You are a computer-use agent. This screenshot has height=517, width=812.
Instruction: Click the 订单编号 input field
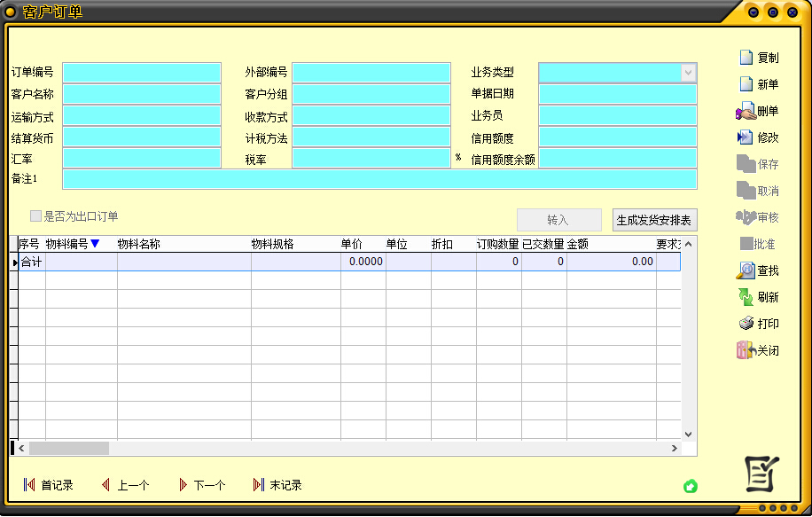[141, 73]
